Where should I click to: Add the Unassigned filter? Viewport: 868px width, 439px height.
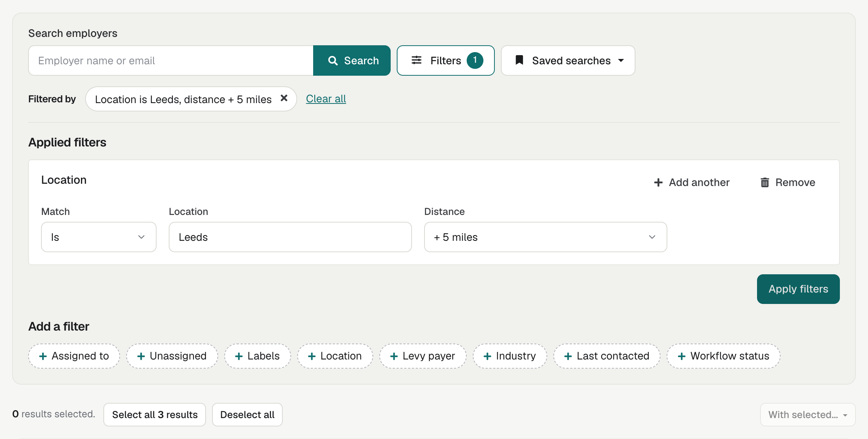(x=172, y=356)
